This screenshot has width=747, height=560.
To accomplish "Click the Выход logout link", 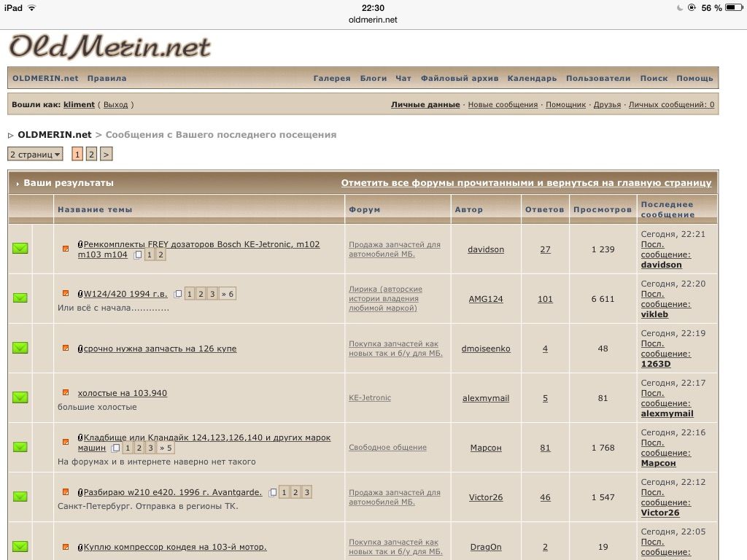I will pos(115,105).
